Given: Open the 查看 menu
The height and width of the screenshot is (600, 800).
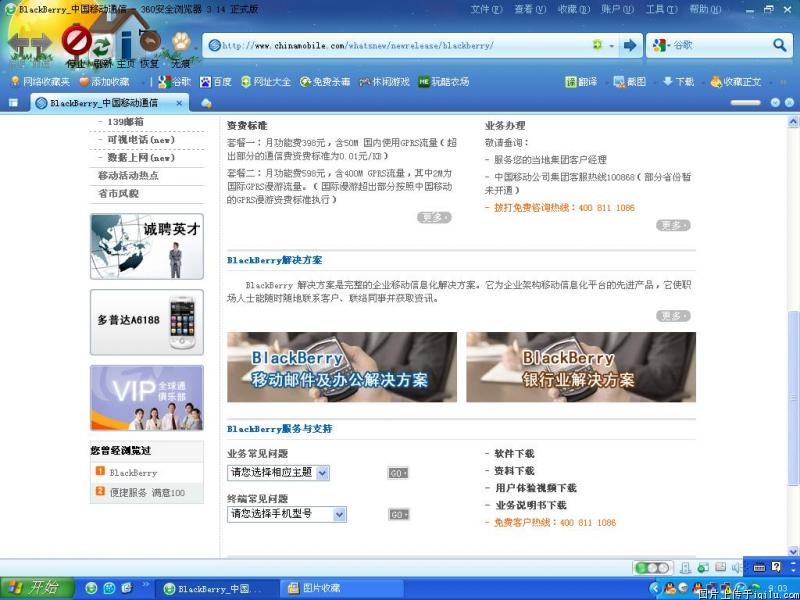Looking at the screenshot, I should [530, 9].
